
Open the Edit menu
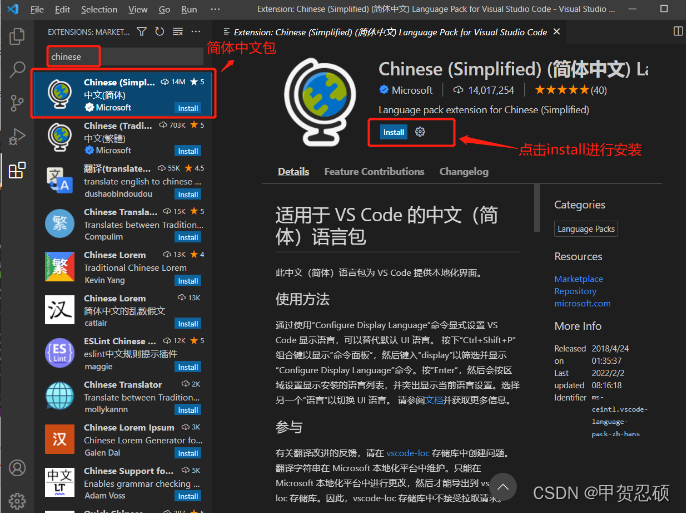click(63, 9)
